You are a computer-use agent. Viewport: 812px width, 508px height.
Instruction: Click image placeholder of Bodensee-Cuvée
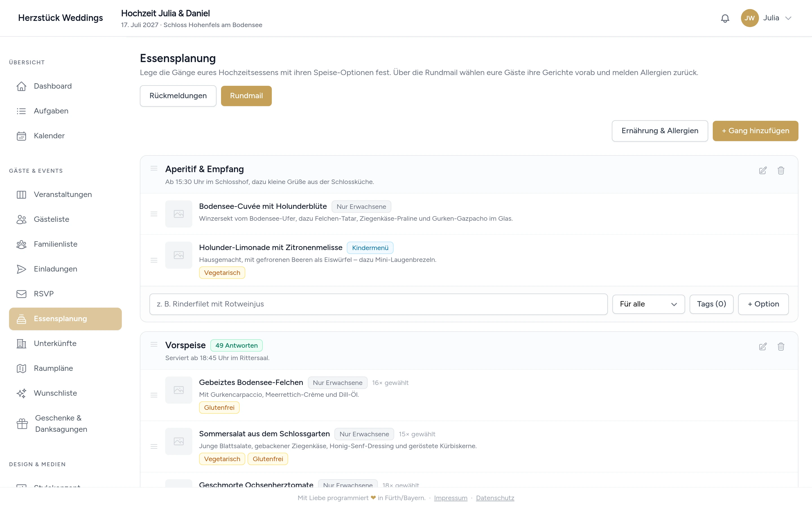coord(179,214)
